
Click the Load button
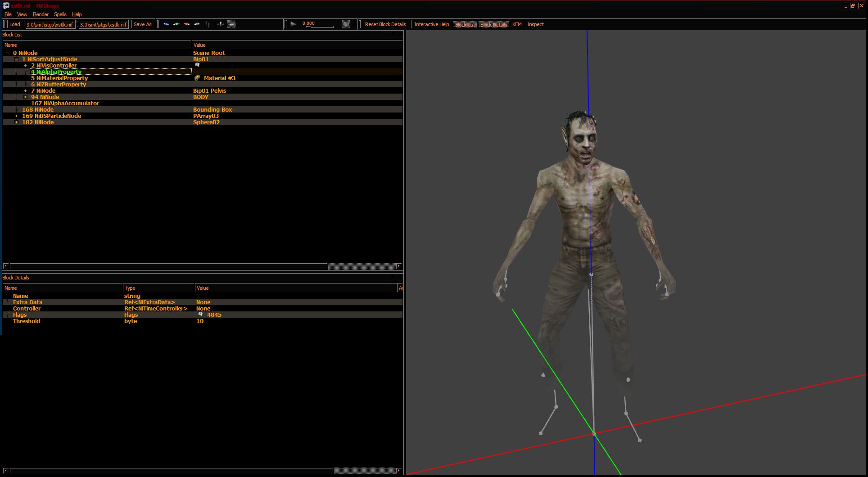15,24
